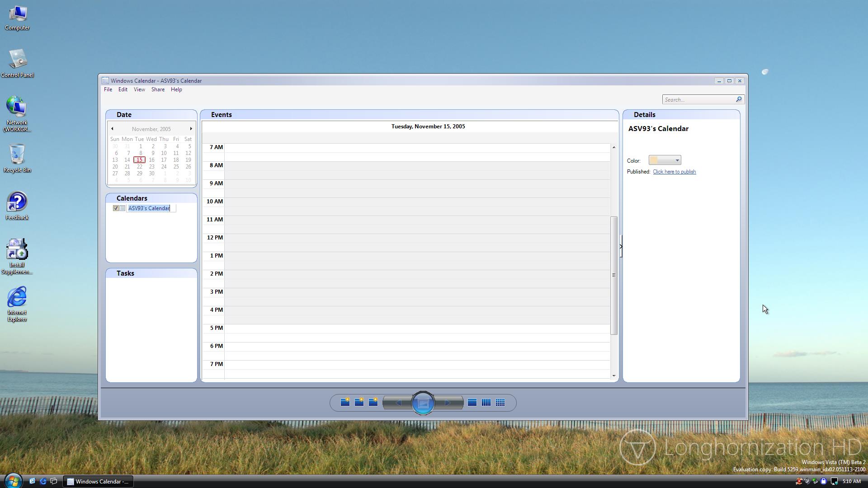Uncheck the ASV93's Calendar checkbox
The height and width of the screenshot is (488, 868).
tap(116, 208)
